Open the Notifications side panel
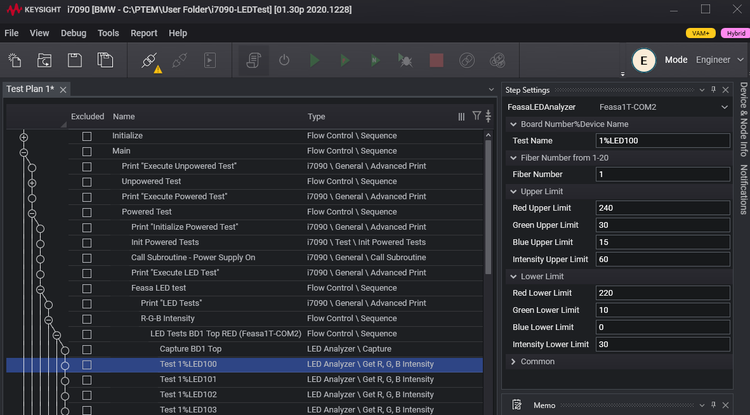 point(742,189)
